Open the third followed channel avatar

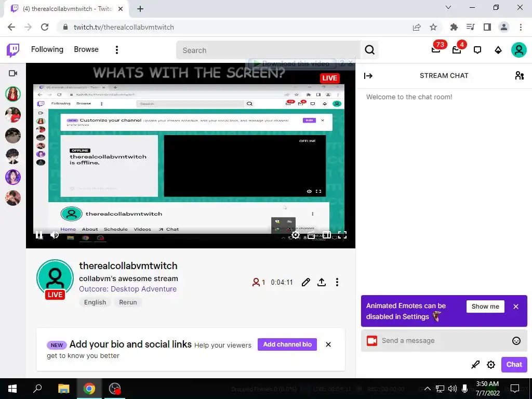coord(13,136)
